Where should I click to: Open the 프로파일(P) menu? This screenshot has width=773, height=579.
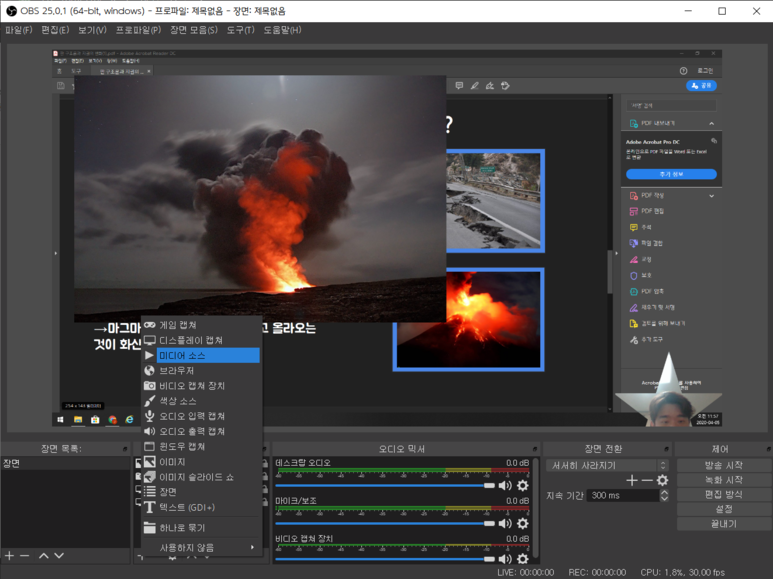(x=139, y=30)
